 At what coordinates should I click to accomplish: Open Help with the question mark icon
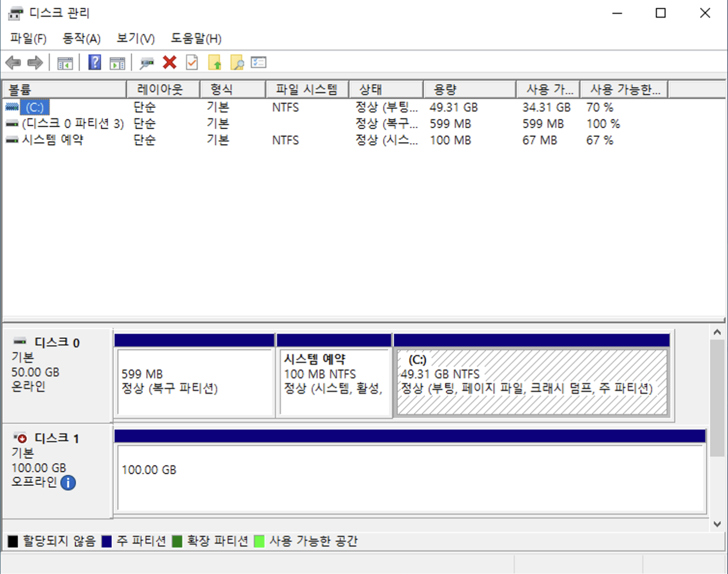[x=95, y=62]
